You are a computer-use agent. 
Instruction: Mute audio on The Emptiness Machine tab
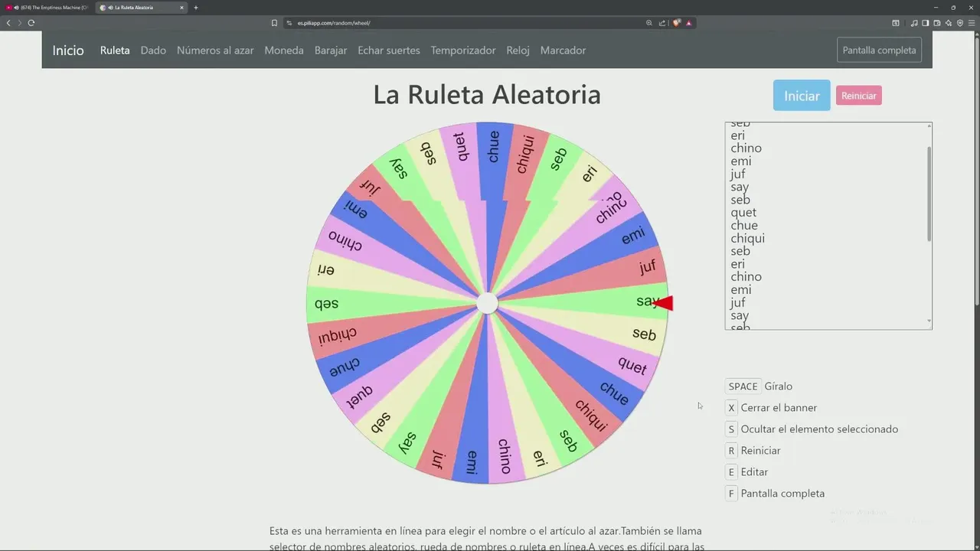16,8
